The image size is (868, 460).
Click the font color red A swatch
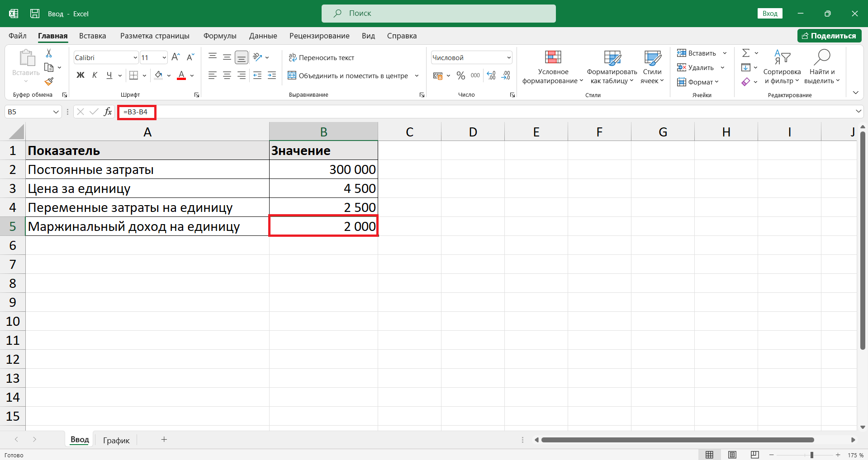(181, 75)
